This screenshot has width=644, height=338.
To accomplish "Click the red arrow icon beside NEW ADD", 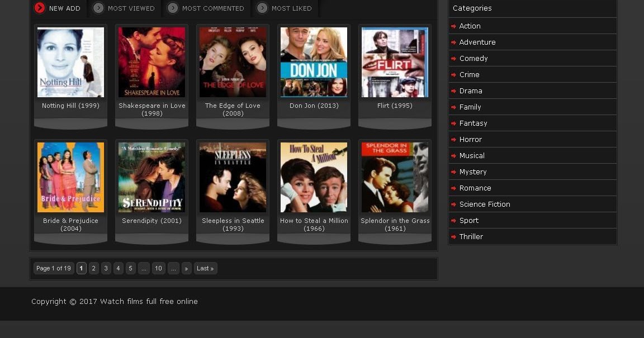I will click(x=40, y=8).
